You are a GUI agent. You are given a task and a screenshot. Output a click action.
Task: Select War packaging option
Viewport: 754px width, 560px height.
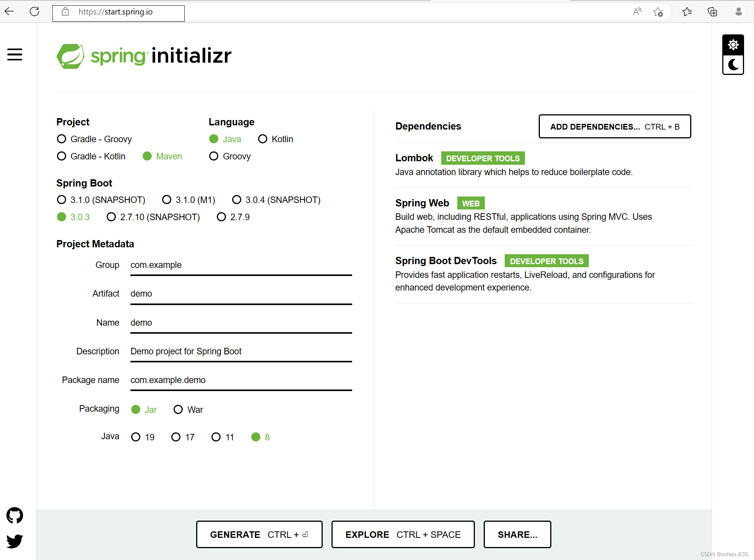[x=178, y=409]
